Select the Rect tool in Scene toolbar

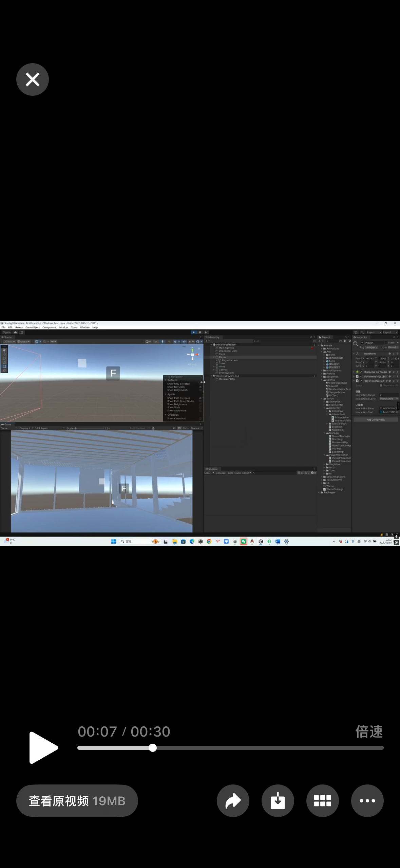coord(4,366)
